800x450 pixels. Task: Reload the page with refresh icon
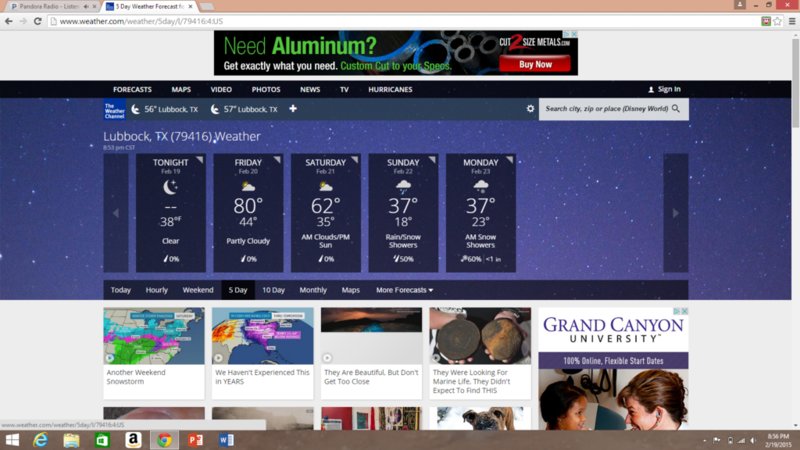37,21
